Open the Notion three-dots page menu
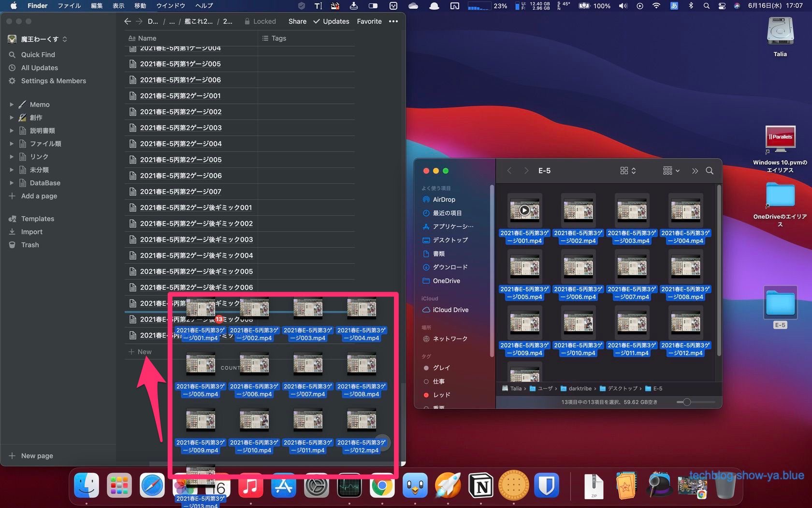812x508 pixels. 393,21
